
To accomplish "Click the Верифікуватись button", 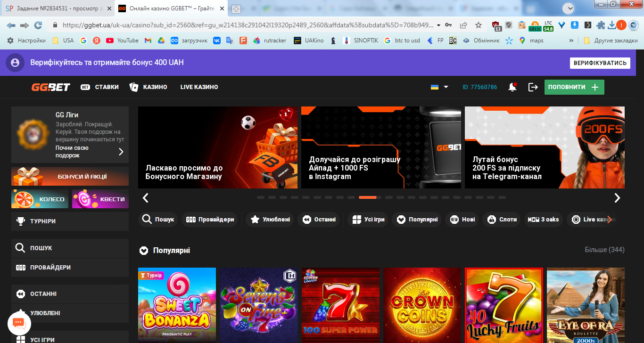I will point(600,63).
